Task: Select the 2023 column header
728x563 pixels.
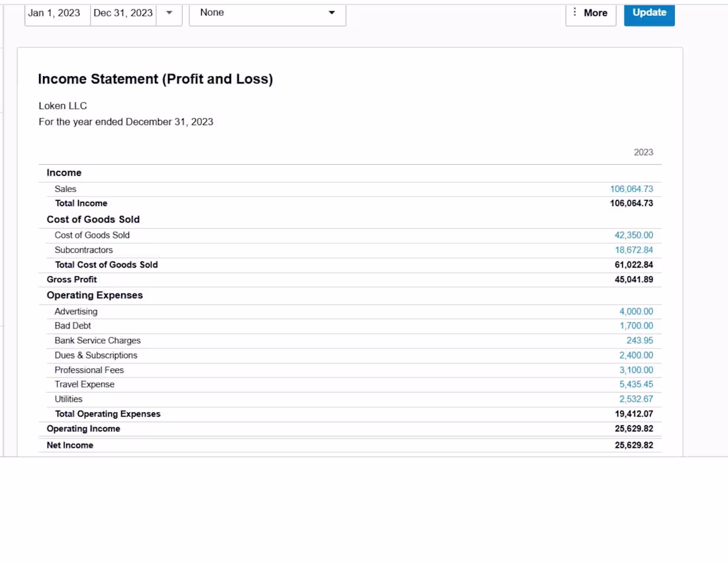Action: click(x=644, y=152)
